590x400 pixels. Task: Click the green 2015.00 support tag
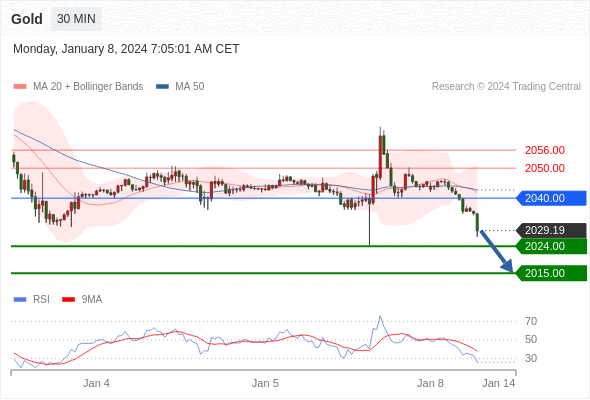point(551,273)
